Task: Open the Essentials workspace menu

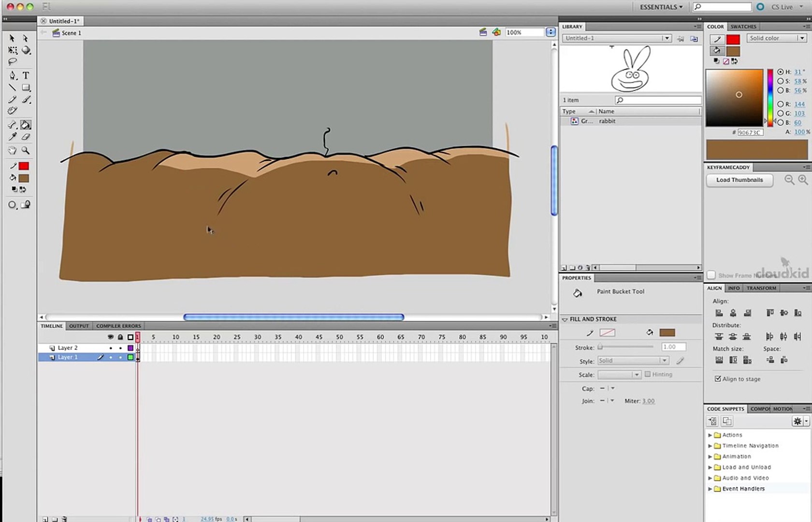Action: (661, 7)
